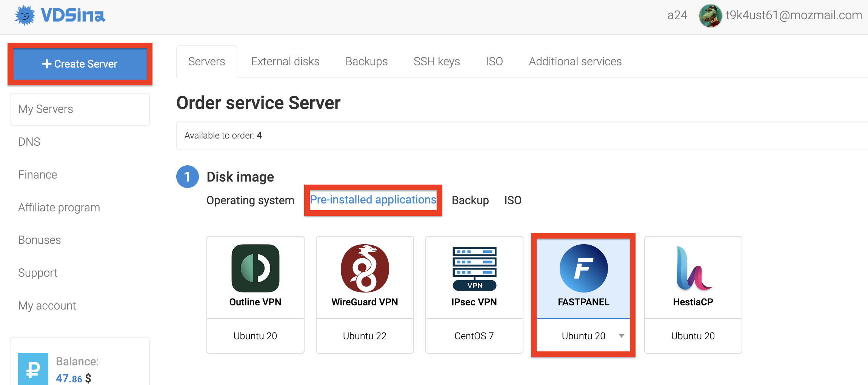Open the Bonuses page
This screenshot has width=868, height=385.
40,240
